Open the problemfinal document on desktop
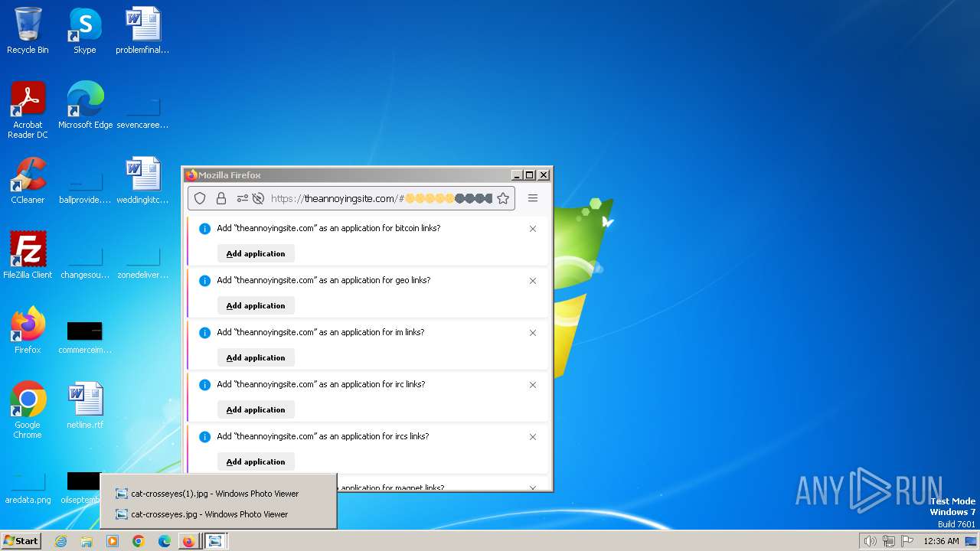The width and height of the screenshot is (980, 551). [x=142, y=31]
